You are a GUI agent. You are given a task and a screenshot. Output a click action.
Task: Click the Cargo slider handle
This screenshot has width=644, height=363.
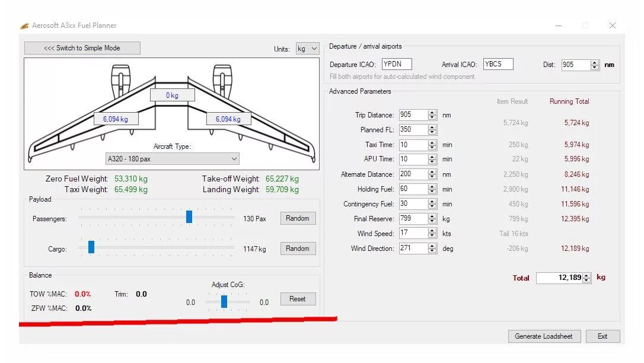point(91,247)
